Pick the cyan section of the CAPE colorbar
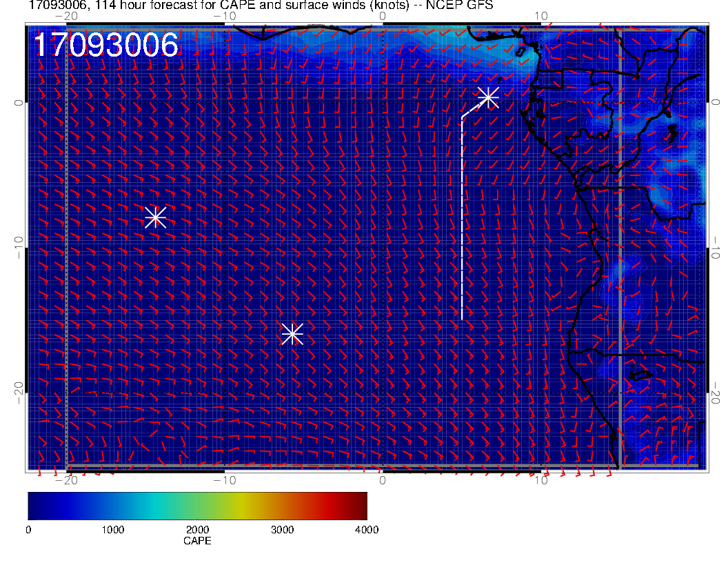The height and width of the screenshot is (563, 728). (x=155, y=505)
